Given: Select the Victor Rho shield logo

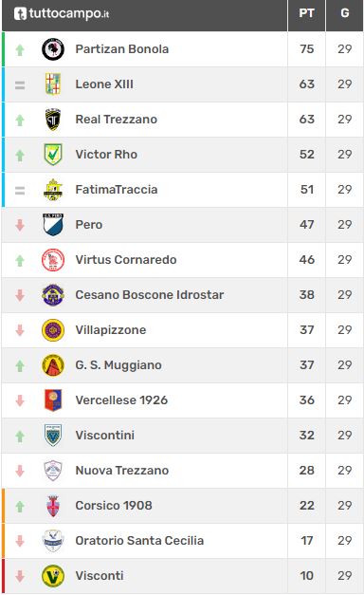Looking at the screenshot, I should tap(53, 155).
